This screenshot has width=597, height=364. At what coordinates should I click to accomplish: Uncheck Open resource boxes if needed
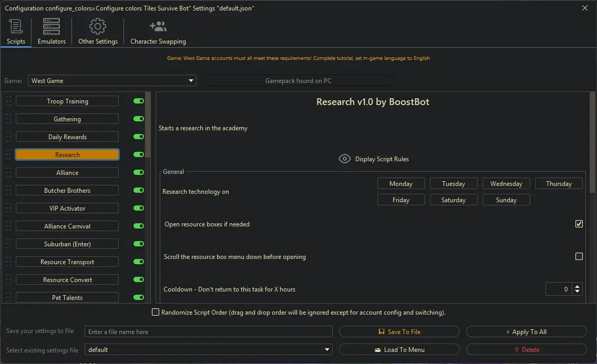(579, 224)
